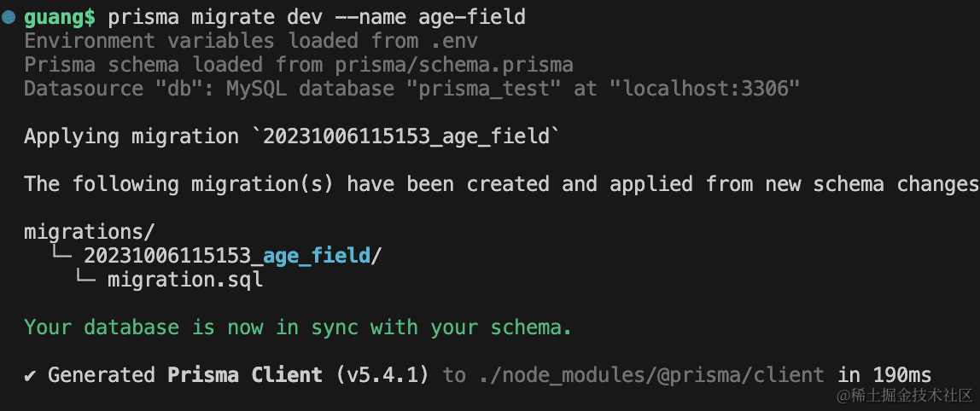Click the green database in sync message
This screenshot has width=980, height=411.
[x=298, y=327]
